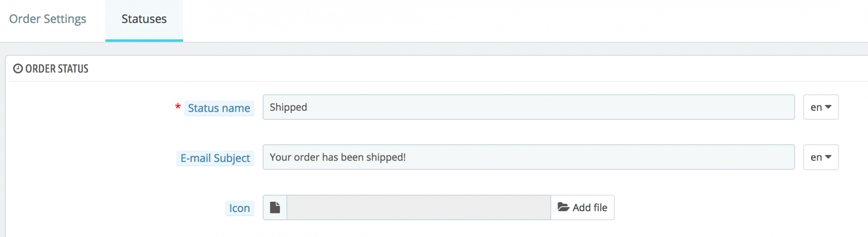Image resolution: width=868 pixels, height=237 pixels.
Task: Click the 'Your order has been shipped!' text
Action: pyautogui.click(x=338, y=157)
